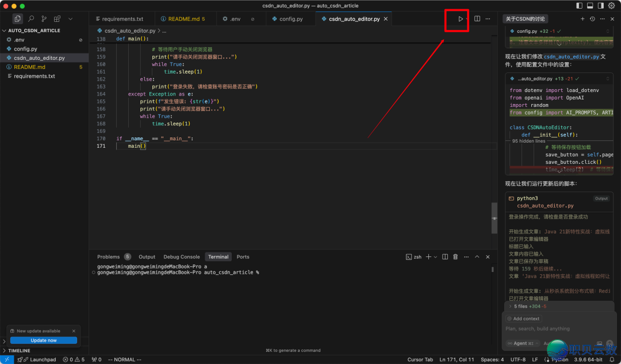Split the editor to the right
The image size is (621, 364).
click(x=477, y=19)
